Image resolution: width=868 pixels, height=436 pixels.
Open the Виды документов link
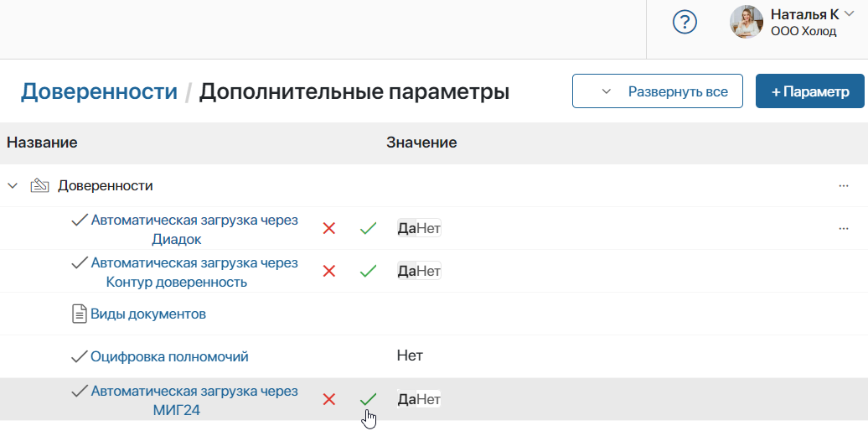[x=147, y=314]
